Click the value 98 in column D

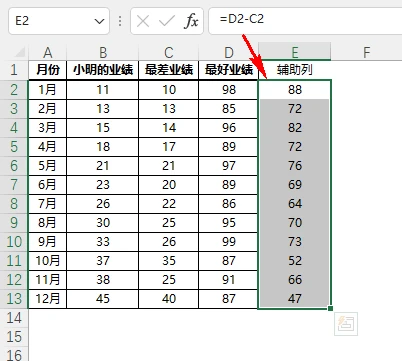click(229, 90)
